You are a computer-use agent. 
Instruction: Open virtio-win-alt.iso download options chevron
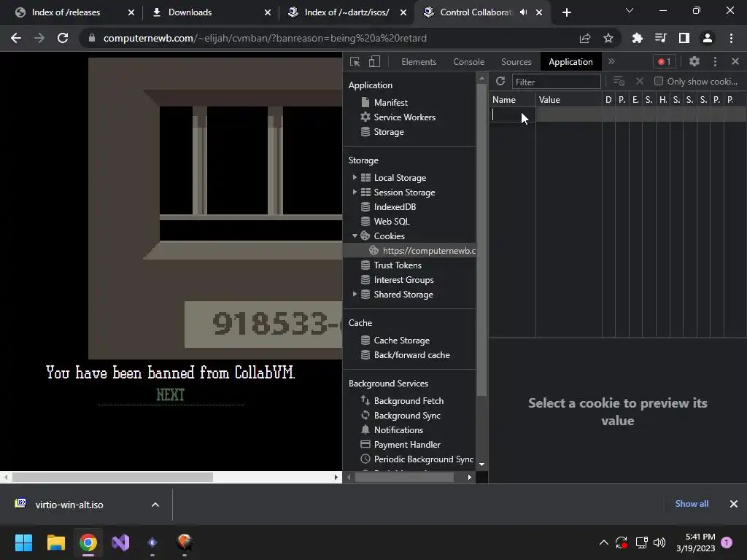click(155, 505)
